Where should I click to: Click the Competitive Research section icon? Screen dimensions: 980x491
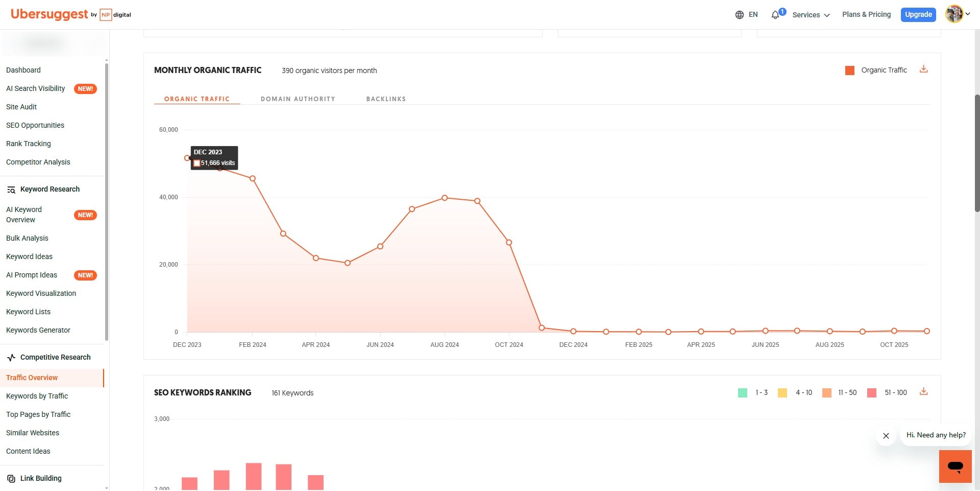coord(11,357)
